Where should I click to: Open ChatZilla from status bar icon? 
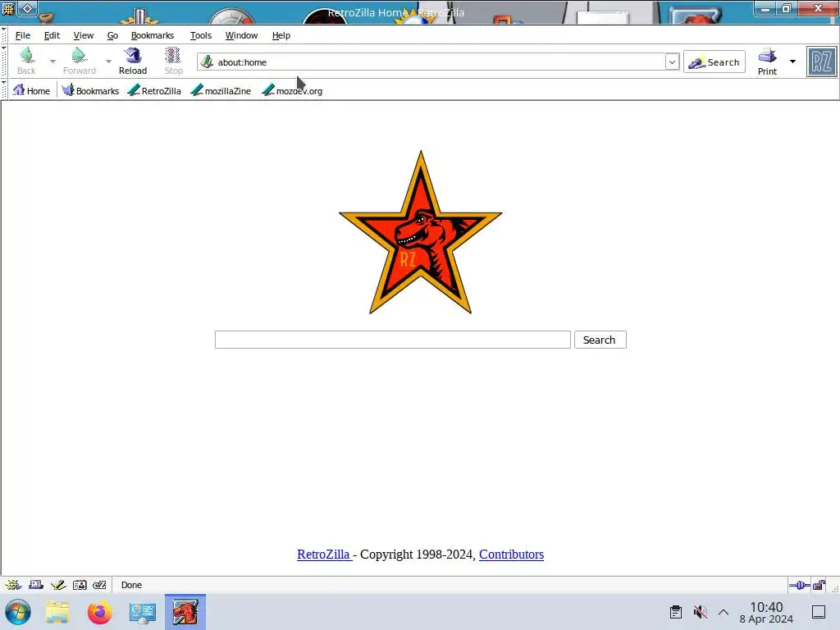tap(99, 585)
